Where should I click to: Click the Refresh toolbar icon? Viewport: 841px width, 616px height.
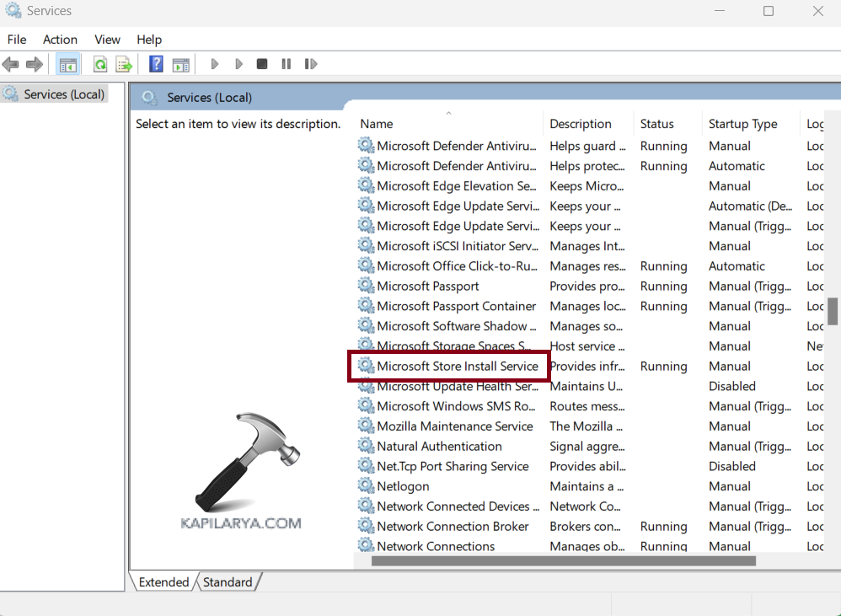pyautogui.click(x=100, y=64)
